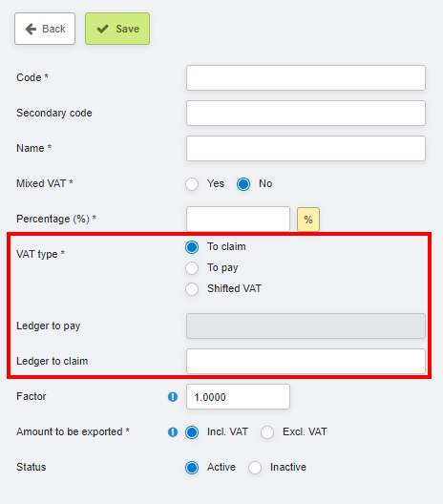Focus the Code input field
443x504 pixels.
point(306,77)
